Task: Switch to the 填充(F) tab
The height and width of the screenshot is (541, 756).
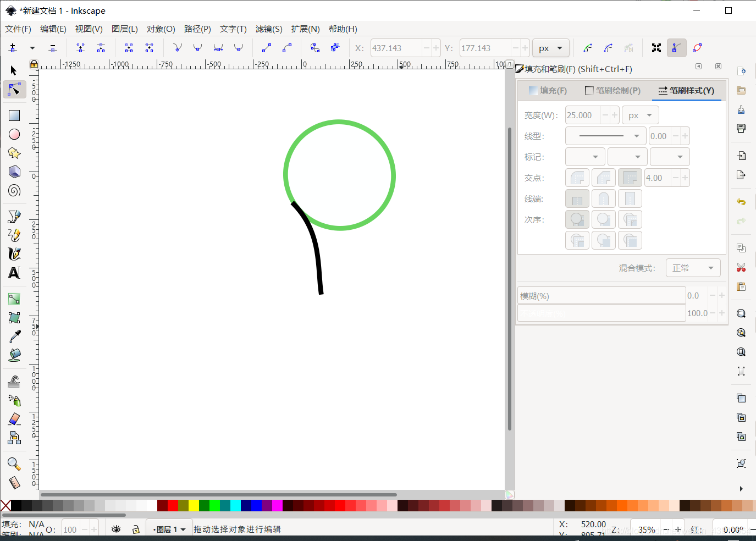Action: tap(548, 91)
